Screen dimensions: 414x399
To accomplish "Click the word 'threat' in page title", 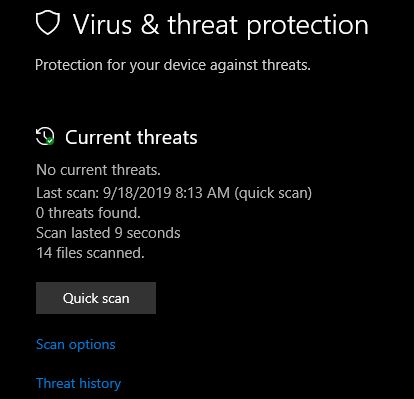I will [203, 25].
